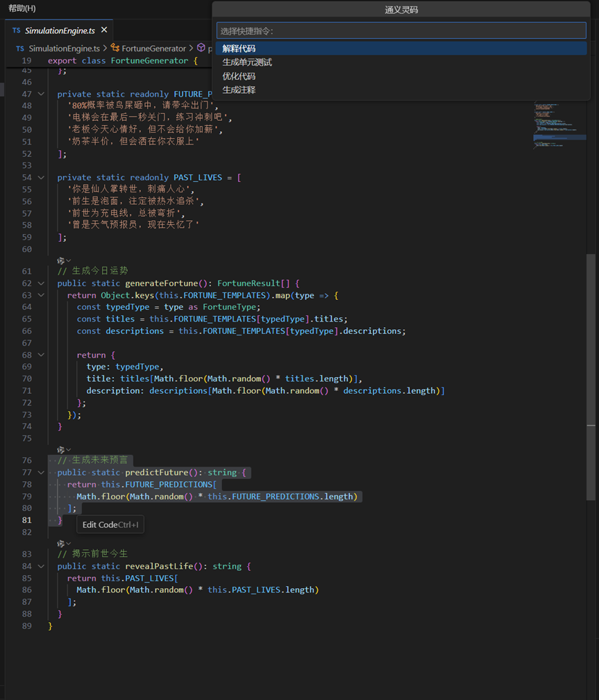Click the Edit Code button

(110, 524)
